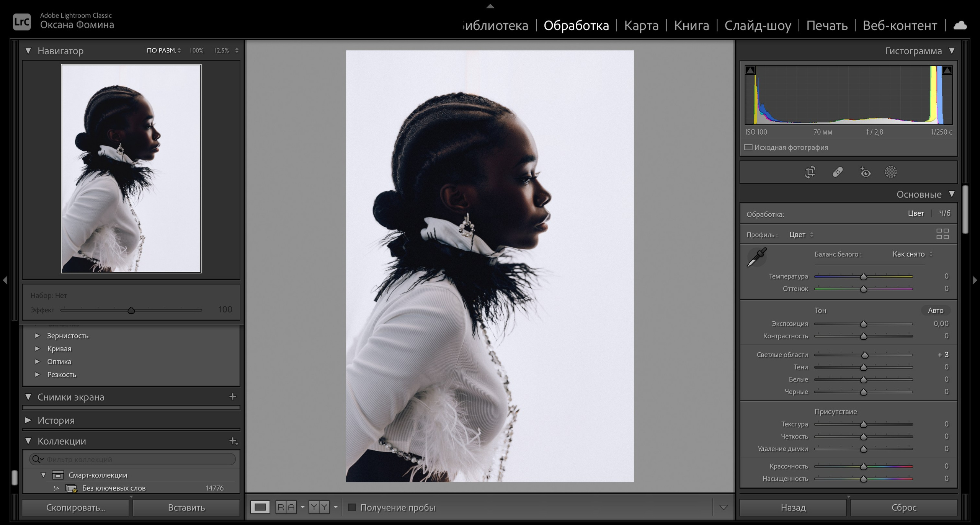Select the Healing brush tool
Viewport: 980px width, 525px height.
tap(838, 172)
